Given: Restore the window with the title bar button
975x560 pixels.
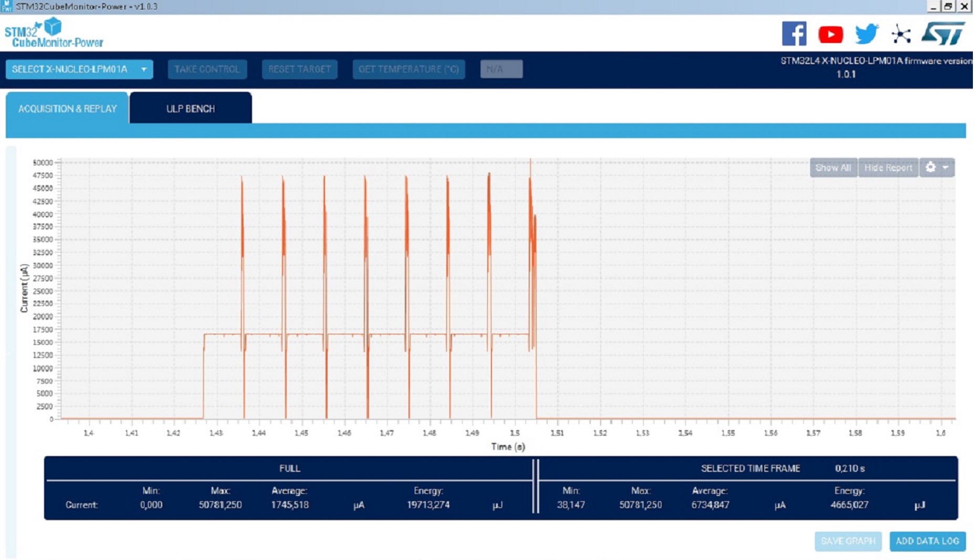Looking at the screenshot, I should coord(948,6).
